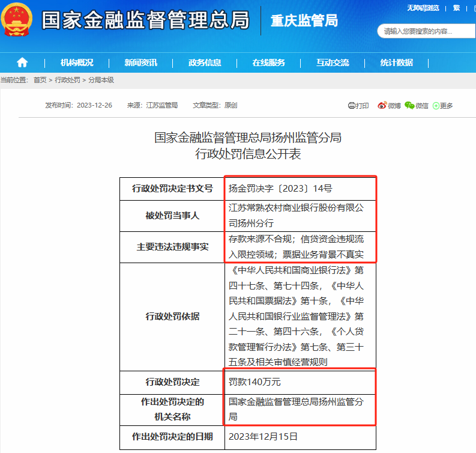Viewport: 476px width, 453px height.
Task: Click the violation facts cell 存款来源不合规
Action: [300, 248]
